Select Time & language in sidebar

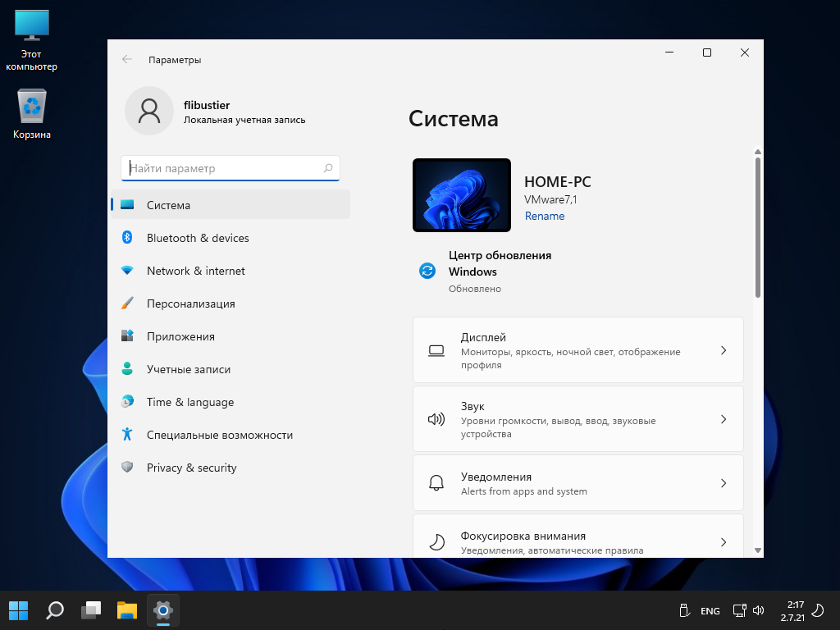190,402
